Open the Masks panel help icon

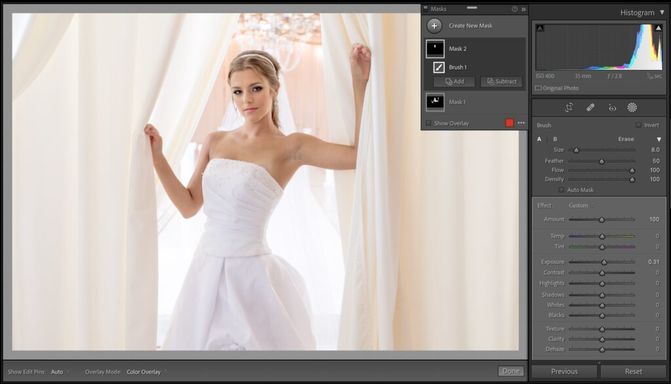[x=514, y=9]
